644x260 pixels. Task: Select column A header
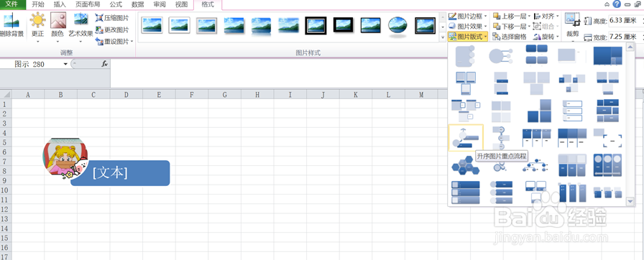coord(28,95)
